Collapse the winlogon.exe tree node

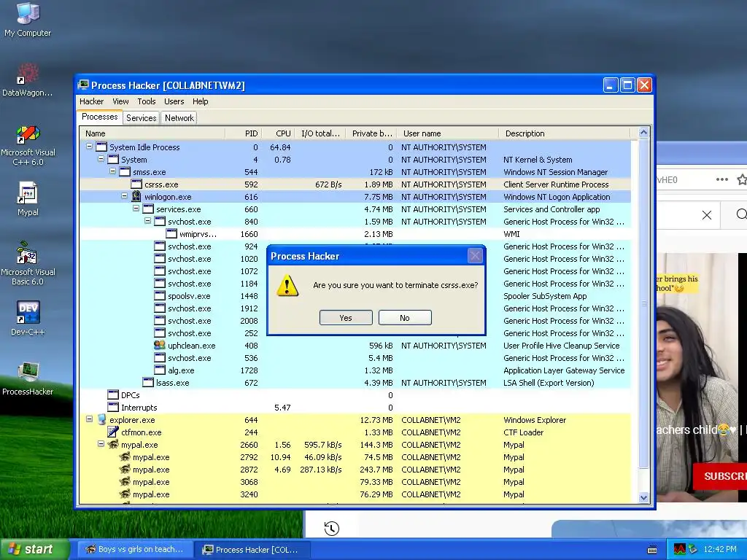pyautogui.click(x=124, y=196)
